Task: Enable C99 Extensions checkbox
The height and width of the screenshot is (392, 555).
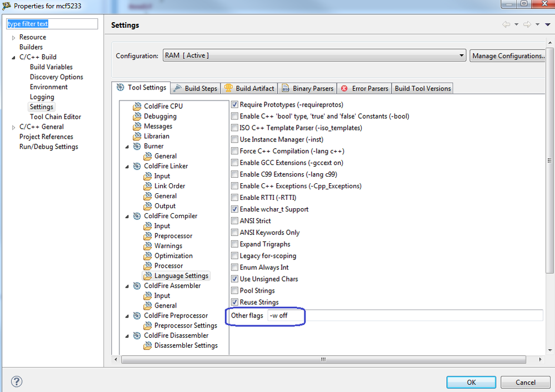Action: pyautogui.click(x=234, y=174)
